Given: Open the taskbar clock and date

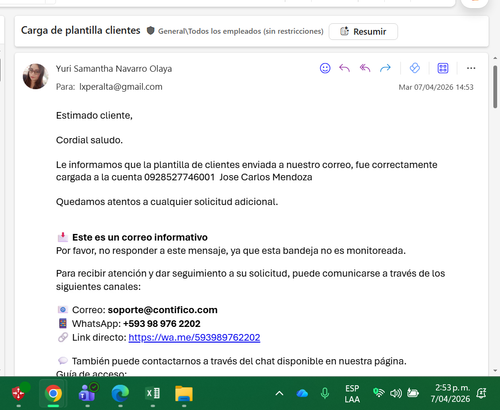Looking at the screenshot, I should pyautogui.click(x=450, y=393).
